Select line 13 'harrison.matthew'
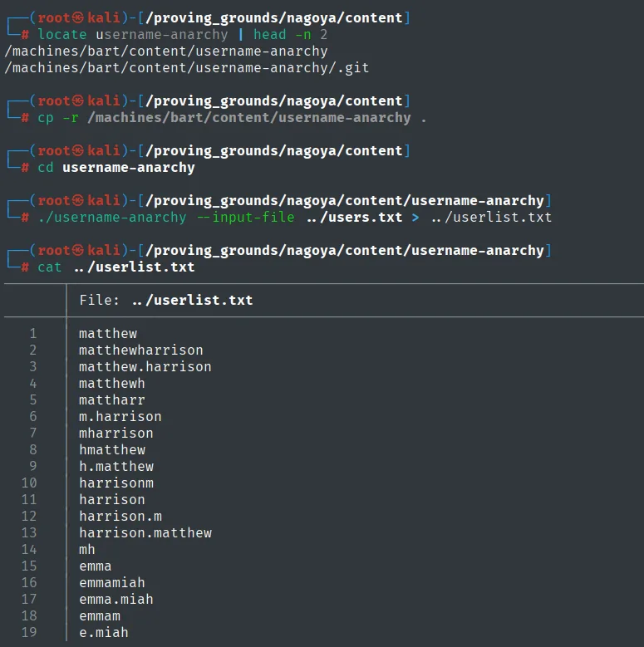The height and width of the screenshot is (647, 644). coord(145,532)
